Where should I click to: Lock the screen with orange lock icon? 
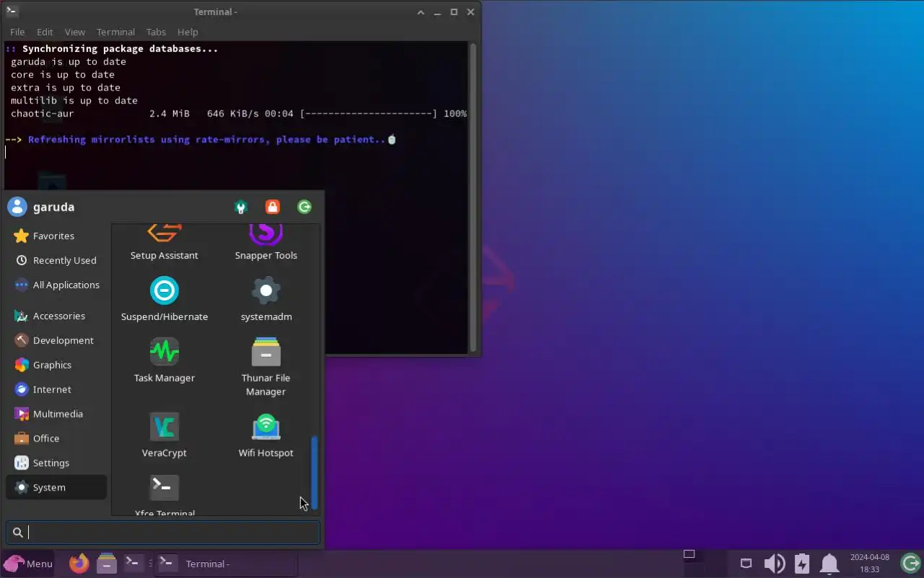click(272, 207)
